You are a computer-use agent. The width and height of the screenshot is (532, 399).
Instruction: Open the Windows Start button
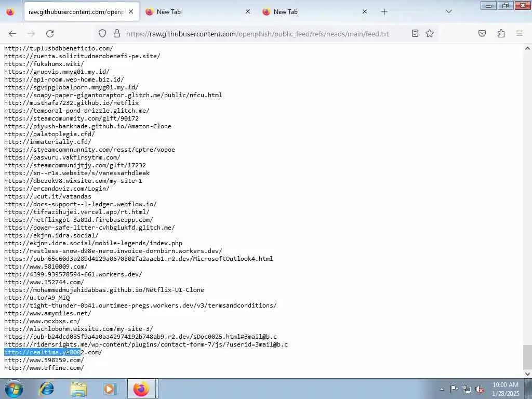pos(14,389)
